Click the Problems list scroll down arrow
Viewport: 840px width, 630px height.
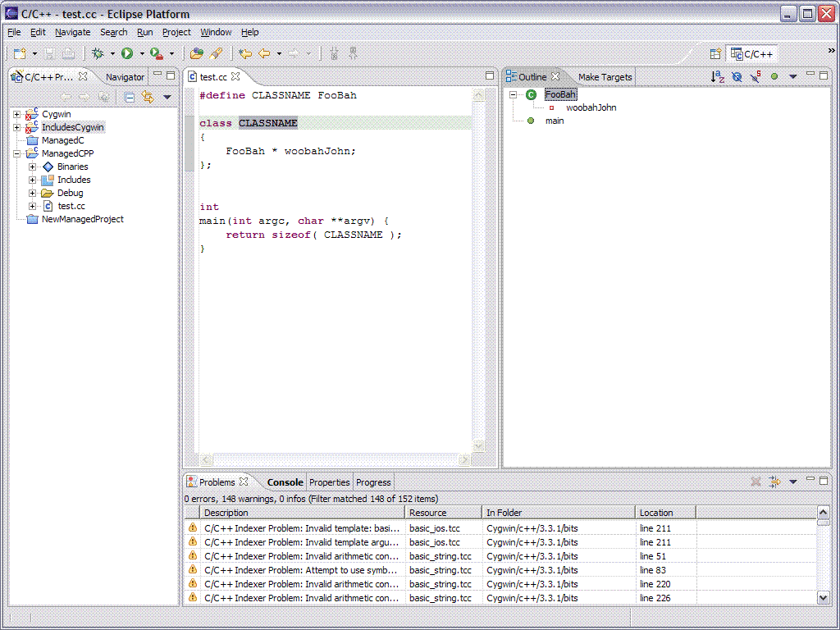point(824,598)
